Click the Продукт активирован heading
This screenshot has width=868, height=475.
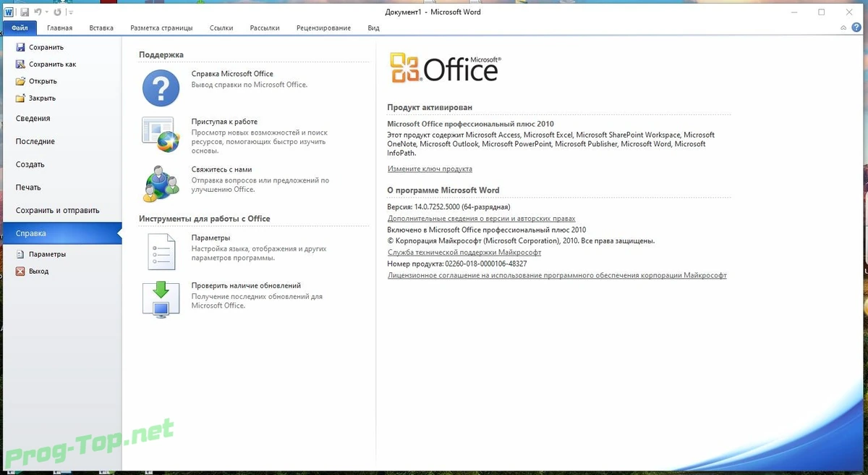pyautogui.click(x=430, y=107)
